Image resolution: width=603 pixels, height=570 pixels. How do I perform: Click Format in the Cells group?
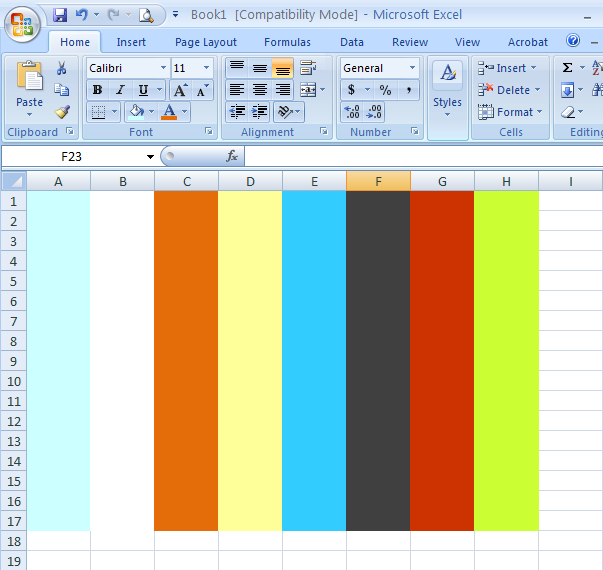point(510,112)
